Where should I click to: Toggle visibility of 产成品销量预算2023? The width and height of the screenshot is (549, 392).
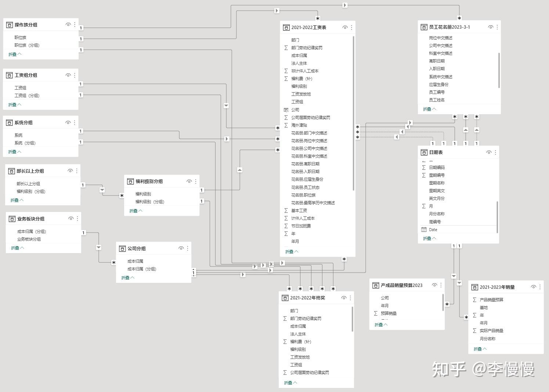(x=434, y=285)
